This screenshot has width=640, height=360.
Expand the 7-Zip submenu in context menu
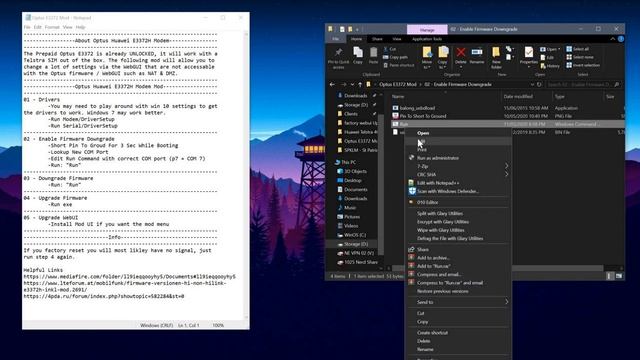point(507,166)
